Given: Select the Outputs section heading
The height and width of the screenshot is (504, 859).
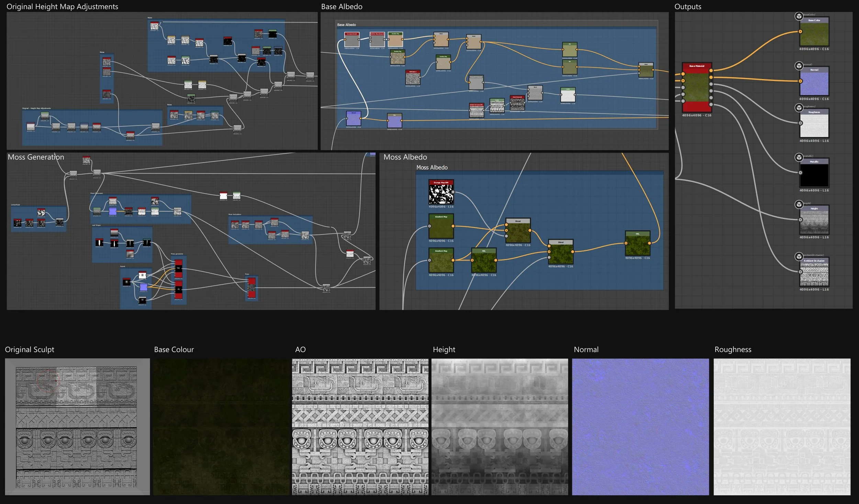Looking at the screenshot, I should [x=688, y=7].
